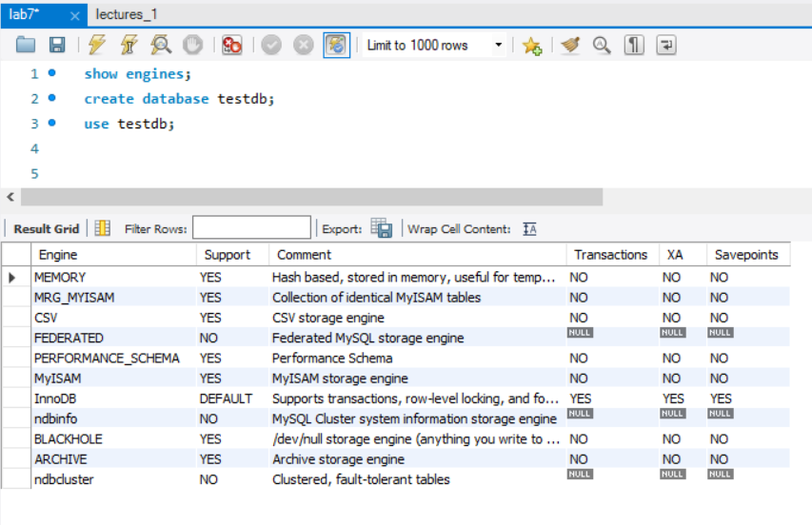Screen dimensions: 812x525
Task: Select the ARCHIVE engine cell
Action: tap(114, 458)
